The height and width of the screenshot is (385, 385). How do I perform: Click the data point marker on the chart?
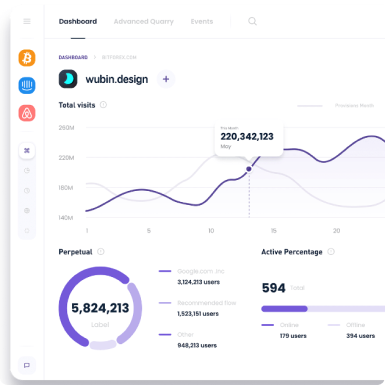249,169
